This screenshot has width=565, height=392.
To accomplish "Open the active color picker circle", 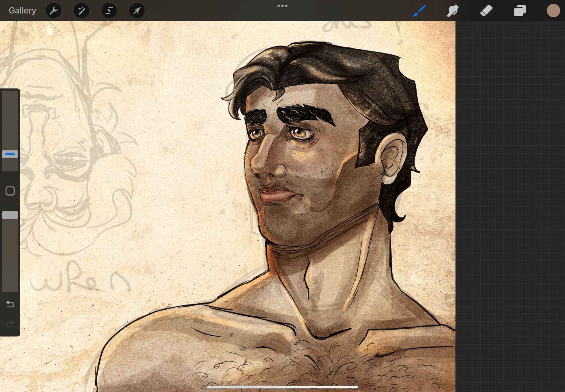I will [553, 10].
